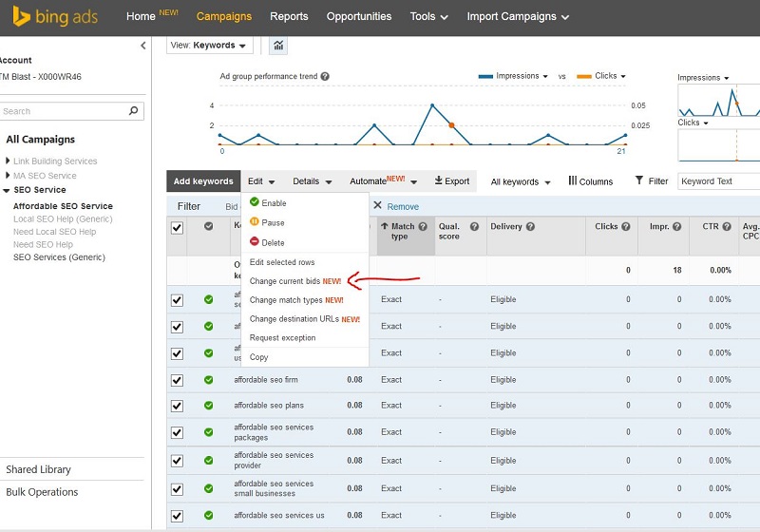760x532 pixels.
Task: Open the Need Local SEO Help ad group
Action: pyautogui.click(x=55, y=232)
